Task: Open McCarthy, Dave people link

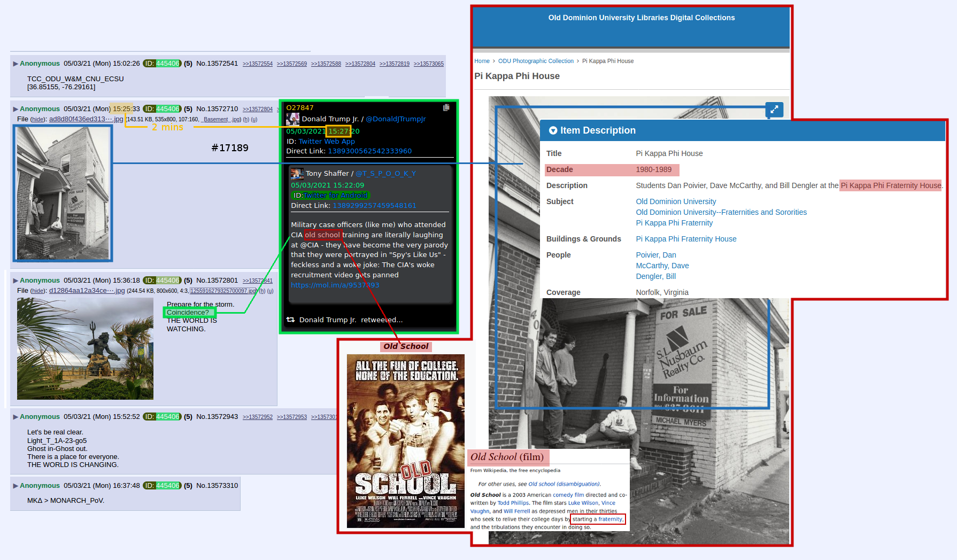Action: (662, 266)
